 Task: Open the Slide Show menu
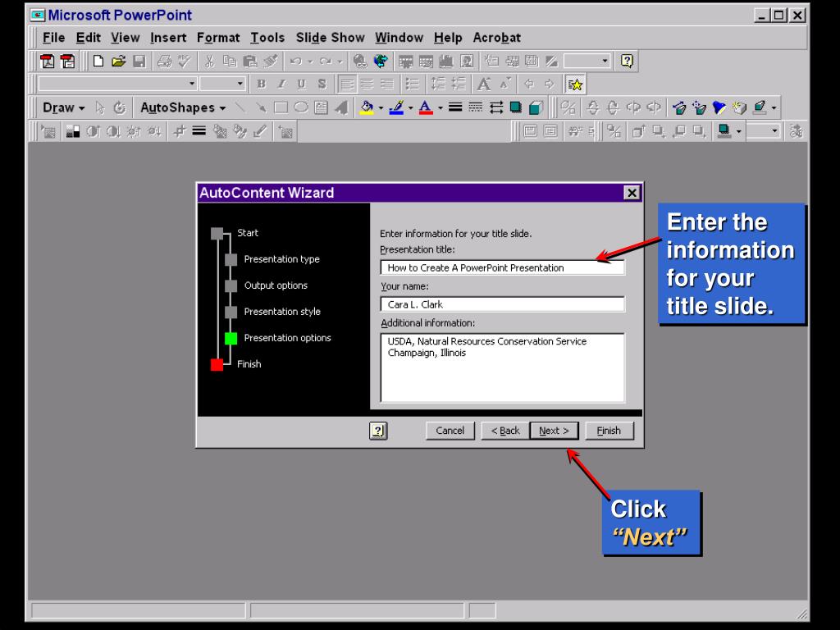point(330,38)
